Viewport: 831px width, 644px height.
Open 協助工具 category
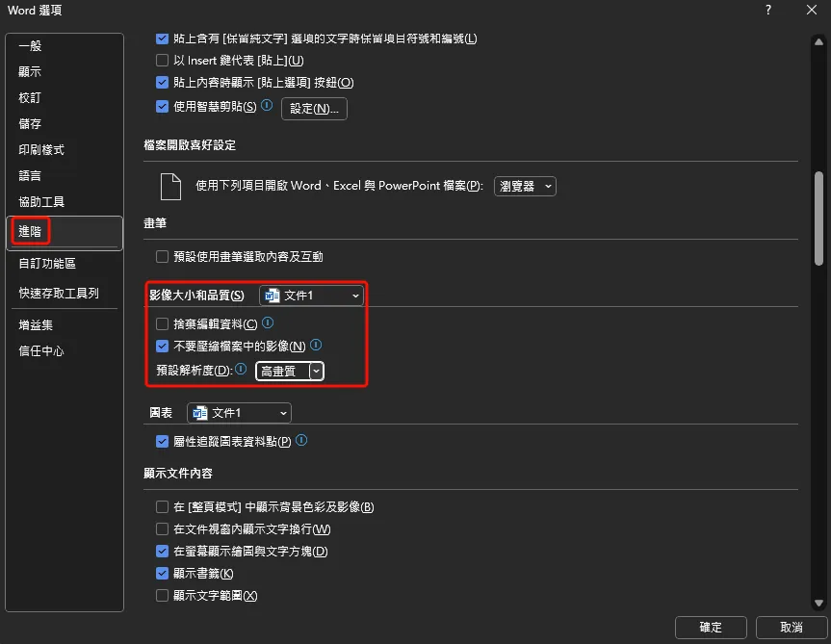tap(65, 202)
